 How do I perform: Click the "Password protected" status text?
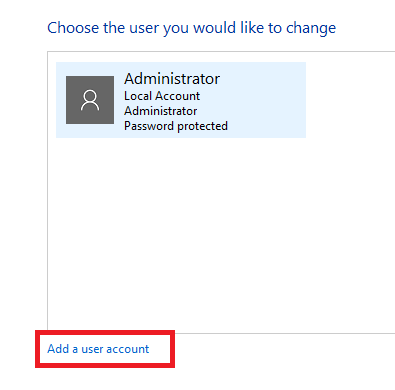[x=176, y=126]
